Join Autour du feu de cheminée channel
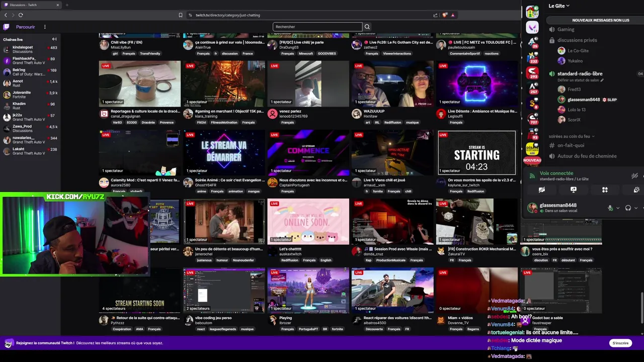Image resolution: width=644 pixels, height=362 pixels. click(587, 156)
